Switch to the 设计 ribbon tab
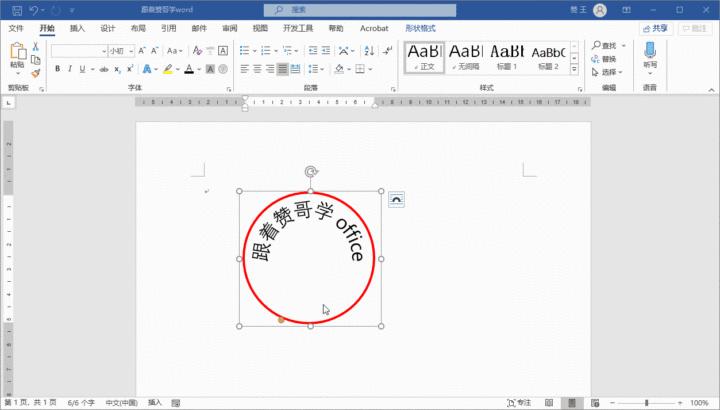 point(107,28)
